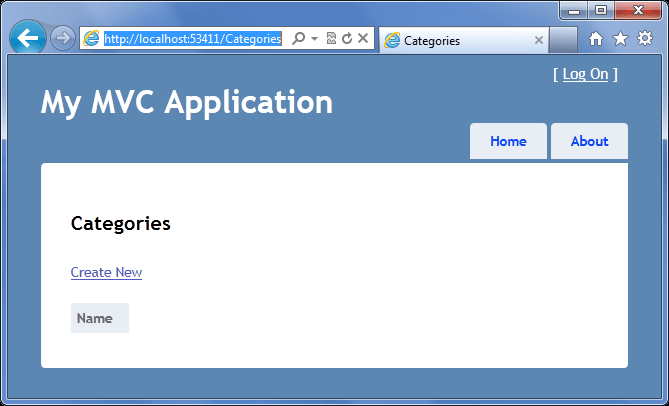
Task: Click the Create New link
Action: point(106,272)
